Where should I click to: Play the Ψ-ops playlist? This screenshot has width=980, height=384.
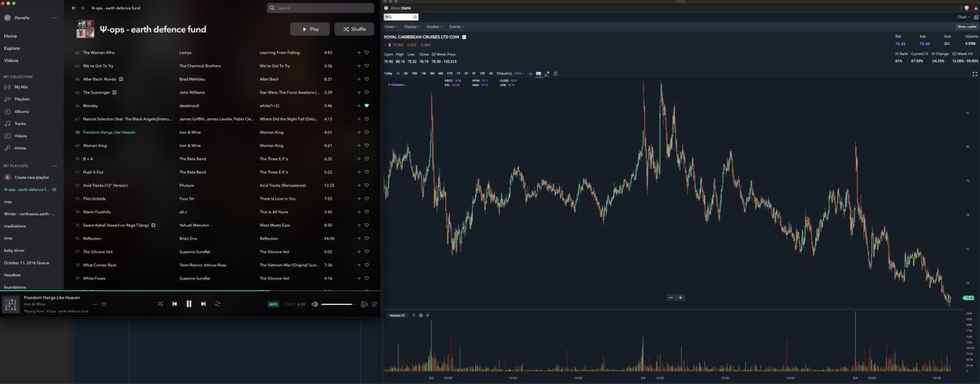pos(310,29)
